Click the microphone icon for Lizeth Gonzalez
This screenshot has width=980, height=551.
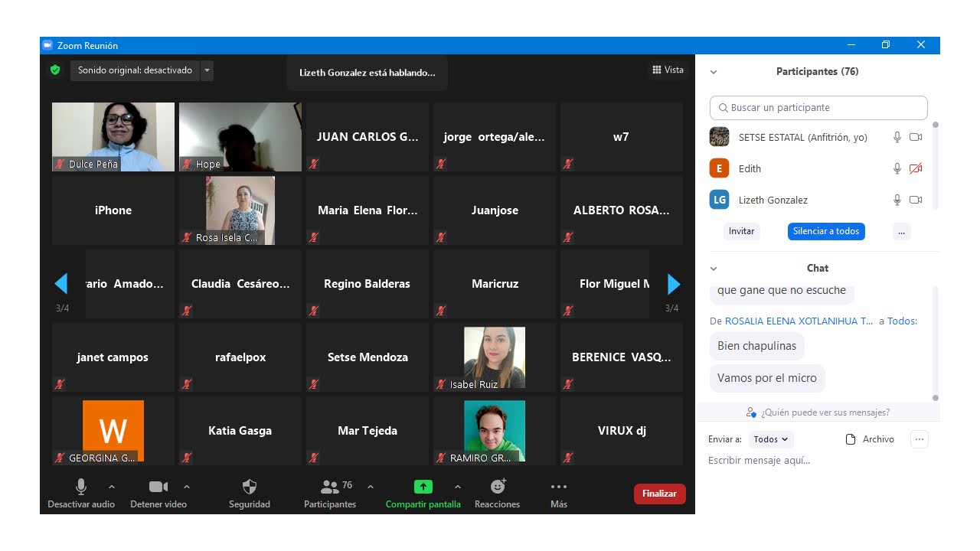coord(897,200)
